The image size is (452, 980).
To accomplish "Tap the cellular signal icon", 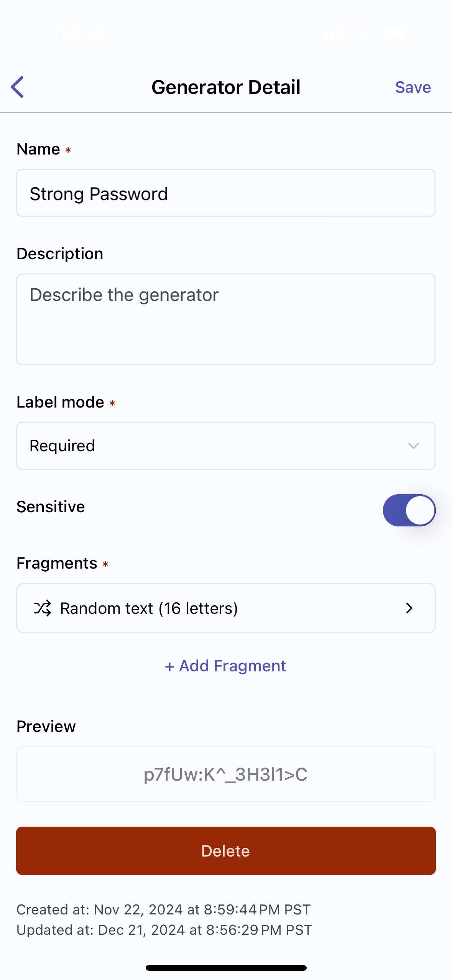I will tap(335, 34).
